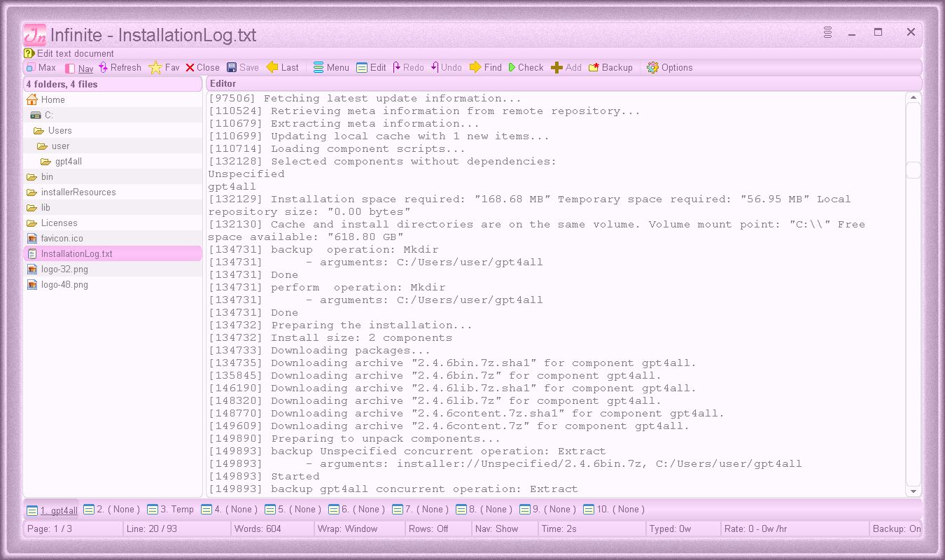Open the Fav star icon
The height and width of the screenshot is (560, 945).
[x=155, y=67]
